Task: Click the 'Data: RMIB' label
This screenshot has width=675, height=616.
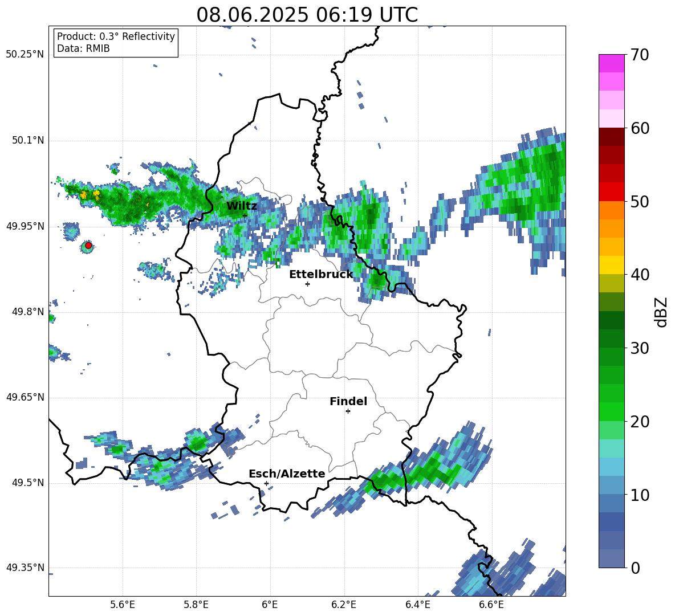Action: click(x=83, y=48)
